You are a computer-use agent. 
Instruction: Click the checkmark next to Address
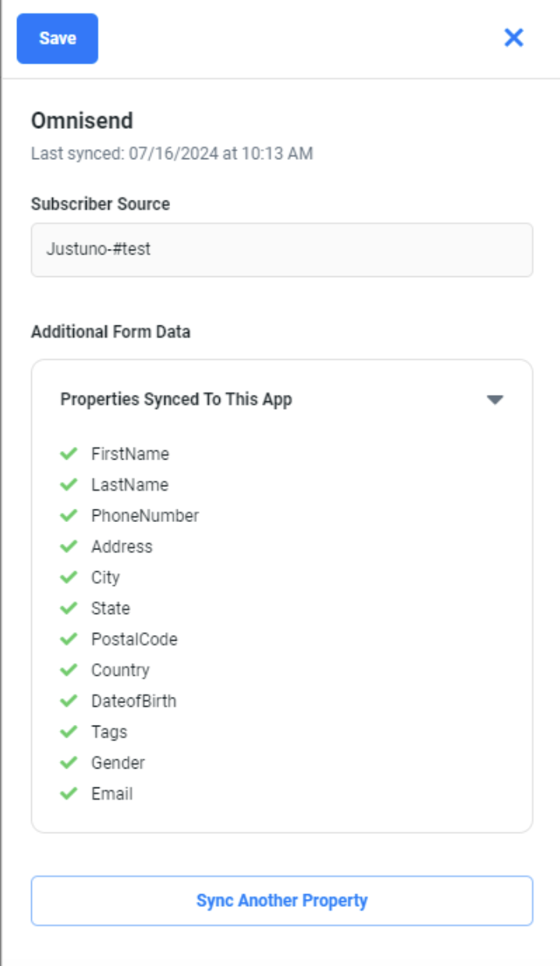click(69, 546)
